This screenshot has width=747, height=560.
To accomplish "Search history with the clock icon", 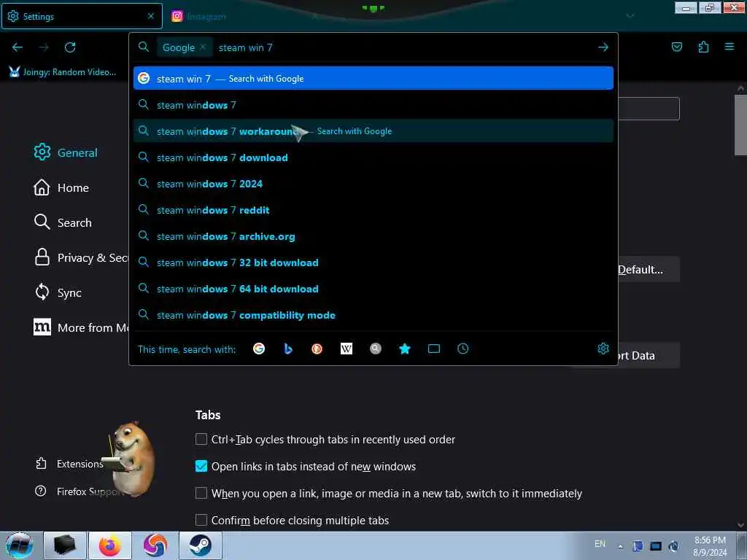I will [462, 349].
